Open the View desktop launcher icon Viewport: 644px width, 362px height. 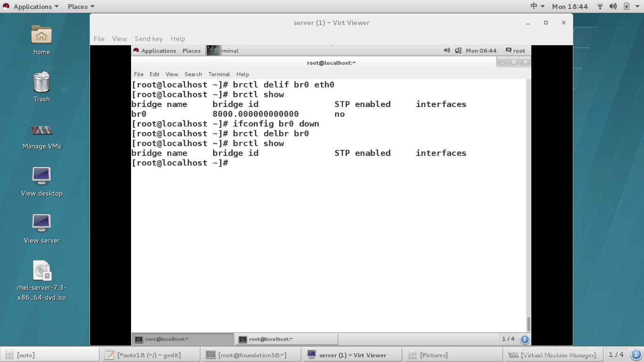pos(41,176)
